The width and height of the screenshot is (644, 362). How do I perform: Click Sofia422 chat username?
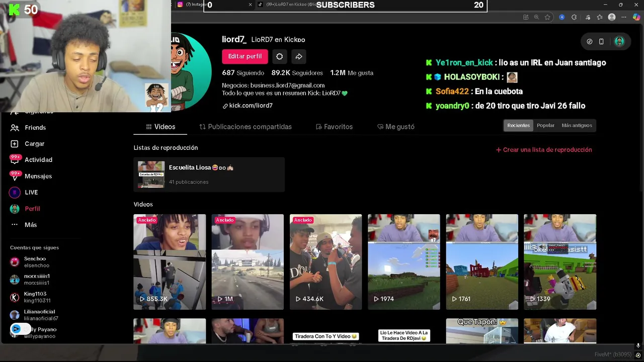[452, 92]
